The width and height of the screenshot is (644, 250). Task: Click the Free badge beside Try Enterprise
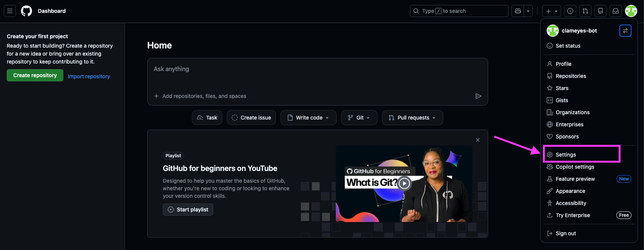[624, 215]
